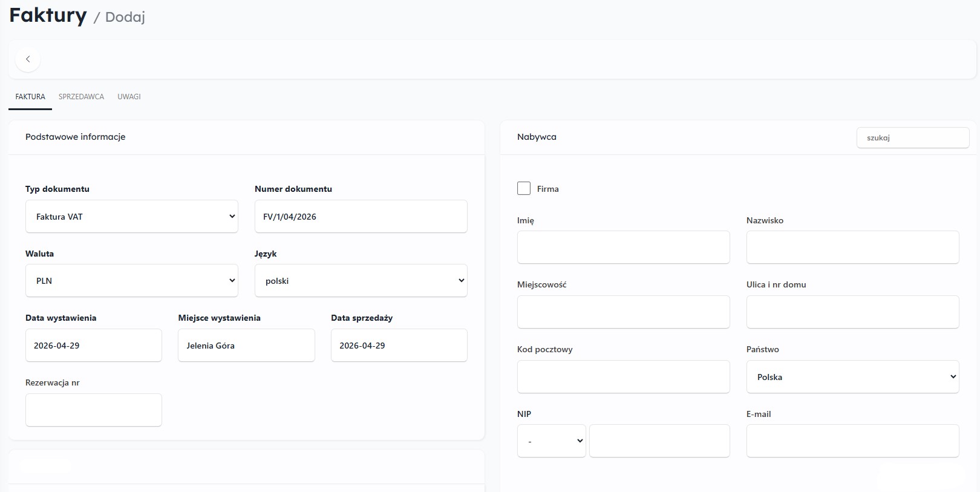Open the Typ dokumentu dropdown
The height and width of the screenshot is (492, 980).
coord(132,217)
